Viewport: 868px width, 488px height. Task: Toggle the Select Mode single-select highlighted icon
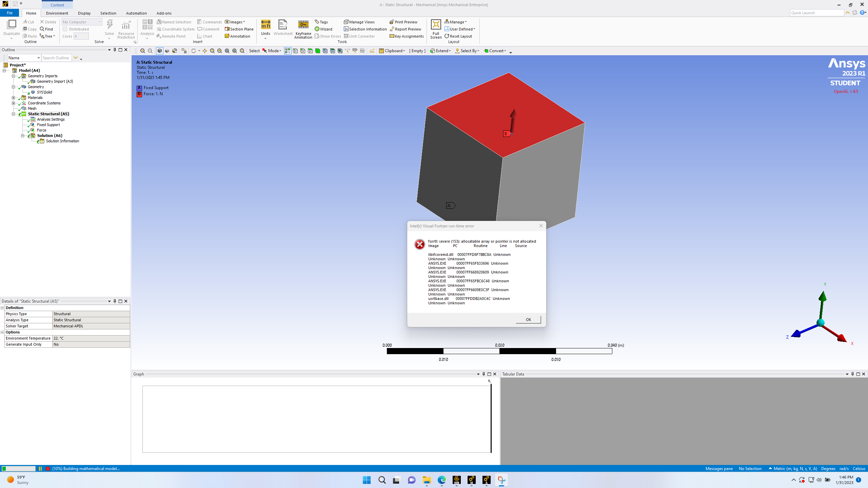pyautogui.click(x=288, y=51)
